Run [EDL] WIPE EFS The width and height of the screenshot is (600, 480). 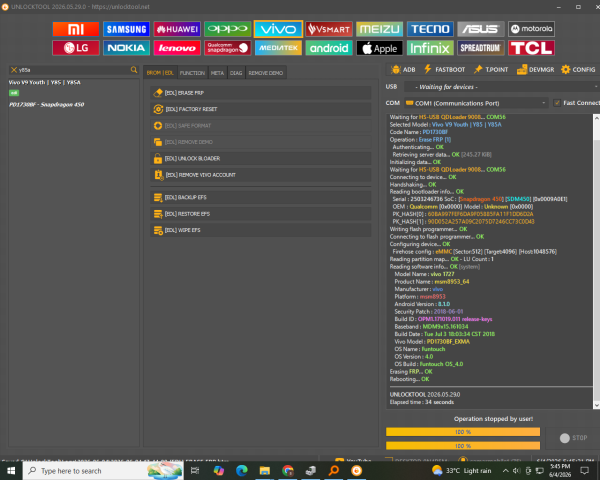pyautogui.click(x=261, y=230)
